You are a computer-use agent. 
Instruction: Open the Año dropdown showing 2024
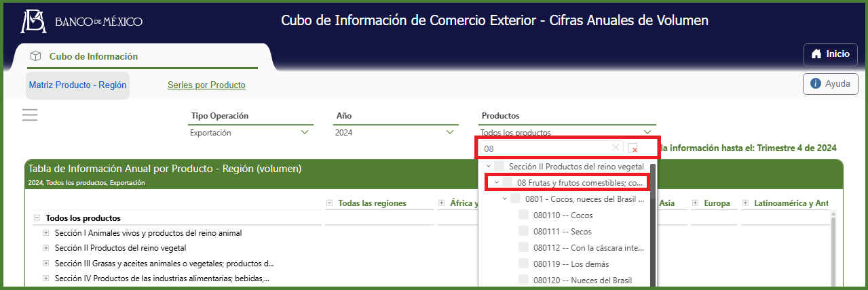(396, 133)
